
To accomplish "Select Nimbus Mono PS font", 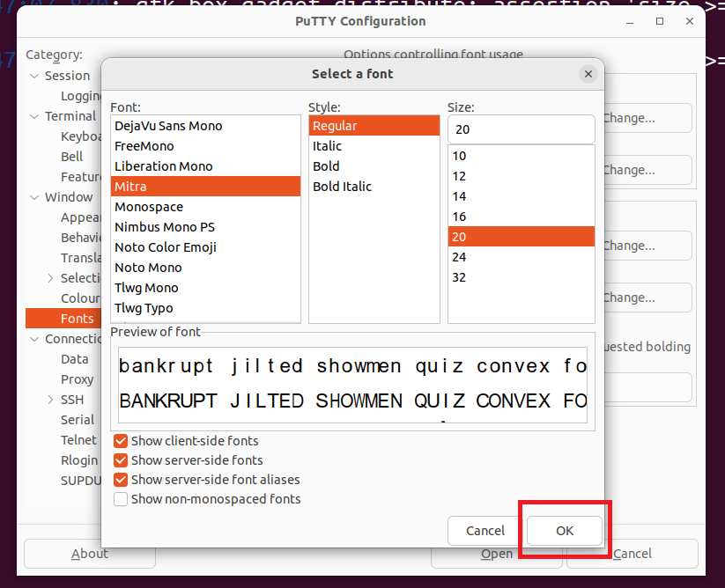I will [x=206, y=227].
